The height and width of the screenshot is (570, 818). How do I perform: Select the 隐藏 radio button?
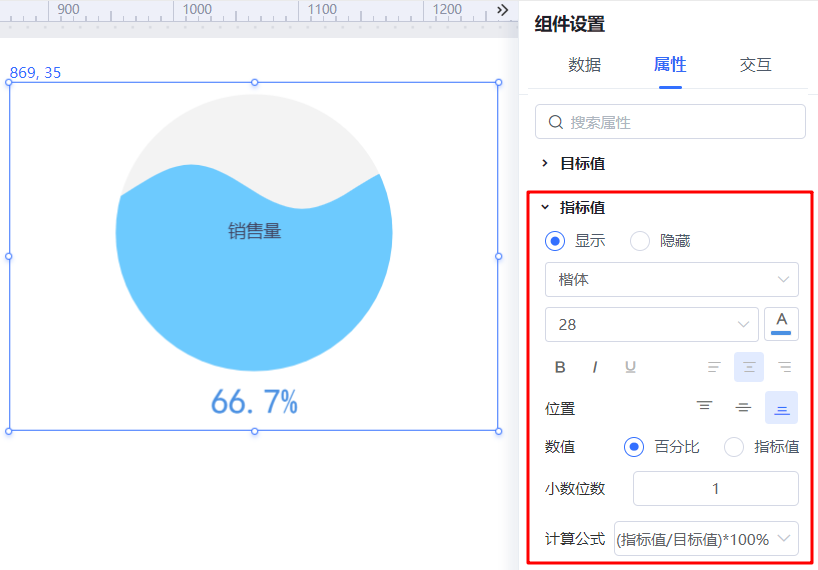(640, 241)
